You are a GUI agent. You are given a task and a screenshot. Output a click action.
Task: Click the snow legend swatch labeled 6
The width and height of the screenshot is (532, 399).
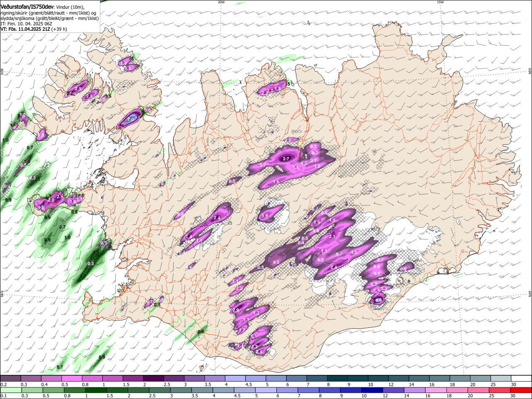pyautogui.click(x=296, y=379)
